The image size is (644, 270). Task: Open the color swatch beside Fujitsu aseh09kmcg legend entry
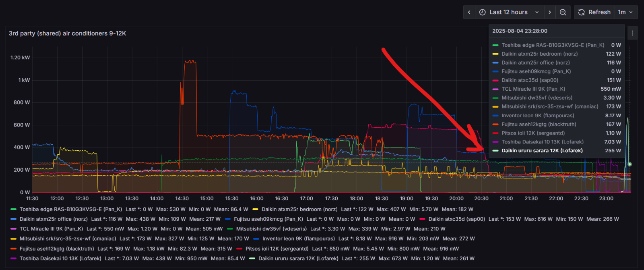[x=227, y=219]
